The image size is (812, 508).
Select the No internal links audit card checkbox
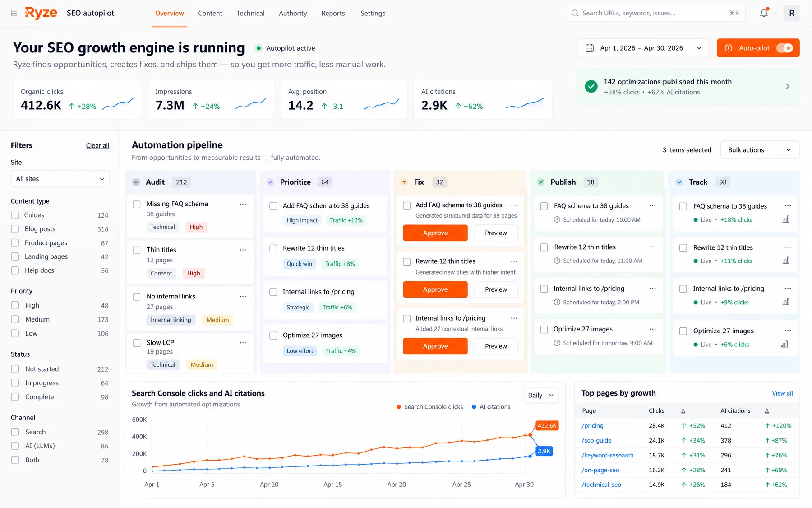click(137, 297)
